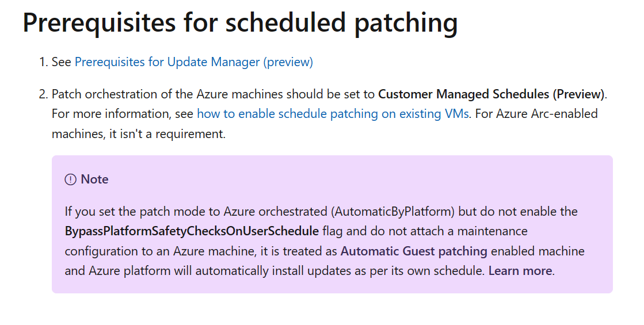Follow the Automatic Guest patching link
Screen dimensions: 644x325
[x=414, y=251]
